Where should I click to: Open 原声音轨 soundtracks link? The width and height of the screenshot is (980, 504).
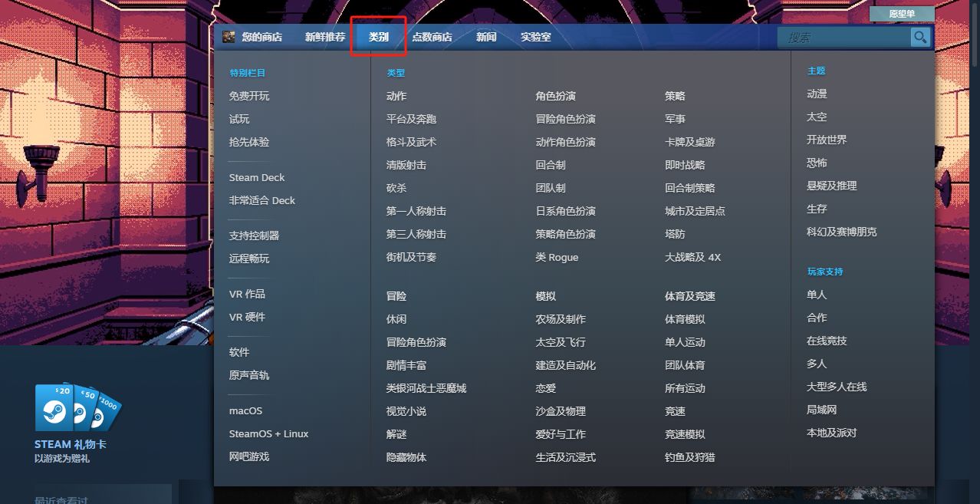click(249, 375)
